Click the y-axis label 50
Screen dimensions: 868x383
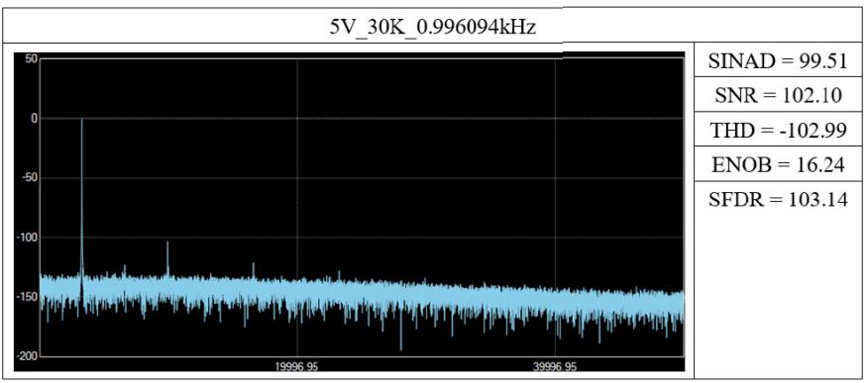click(31, 59)
